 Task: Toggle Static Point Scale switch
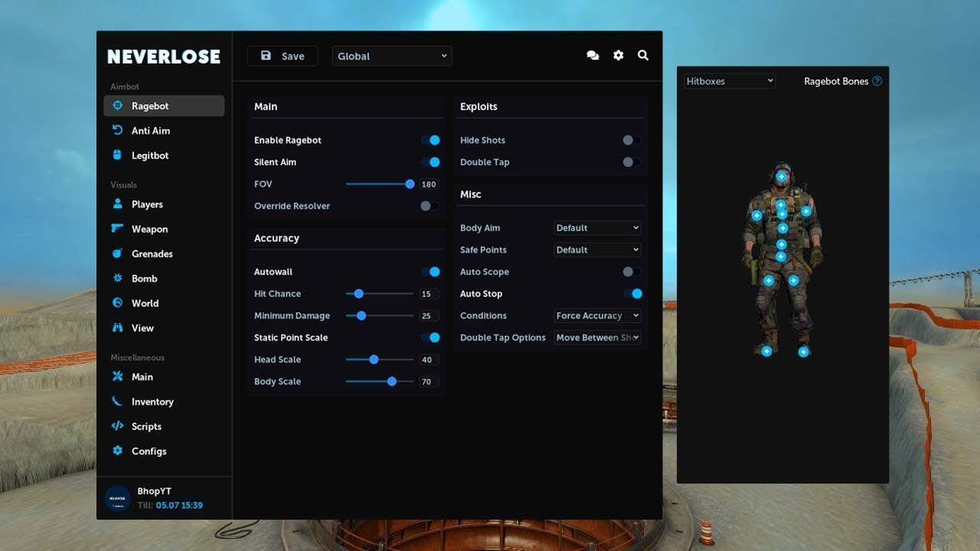point(430,337)
